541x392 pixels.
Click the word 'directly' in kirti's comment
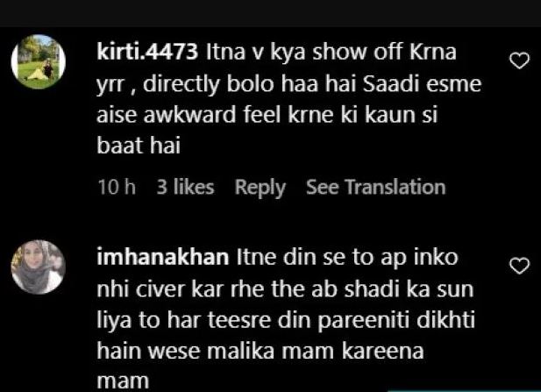coord(182,84)
